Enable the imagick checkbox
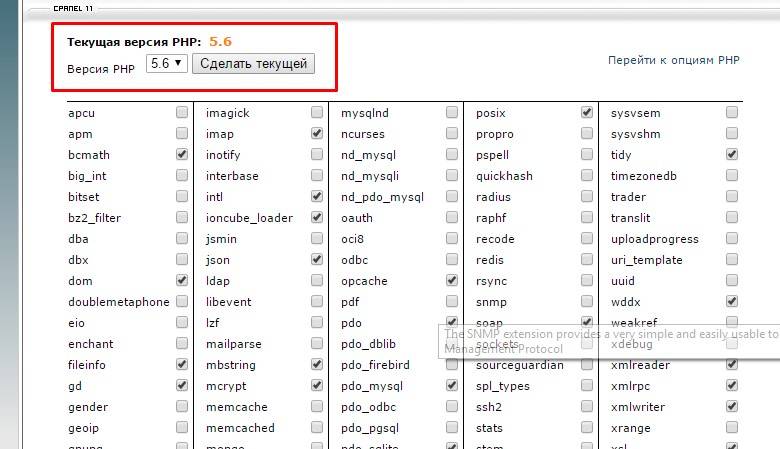The height and width of the screenshot is (449, 780). pyautogui.click(x=317, y=112)
